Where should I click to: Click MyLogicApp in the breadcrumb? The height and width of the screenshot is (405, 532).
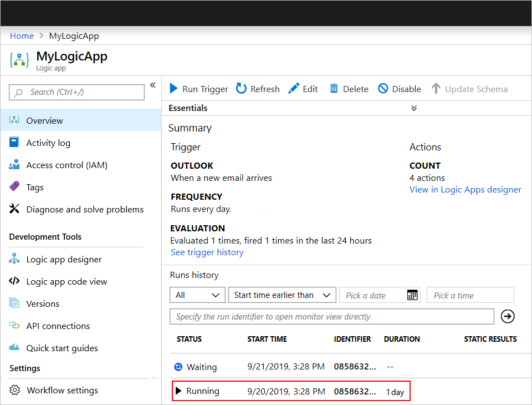tap(74, 36)
